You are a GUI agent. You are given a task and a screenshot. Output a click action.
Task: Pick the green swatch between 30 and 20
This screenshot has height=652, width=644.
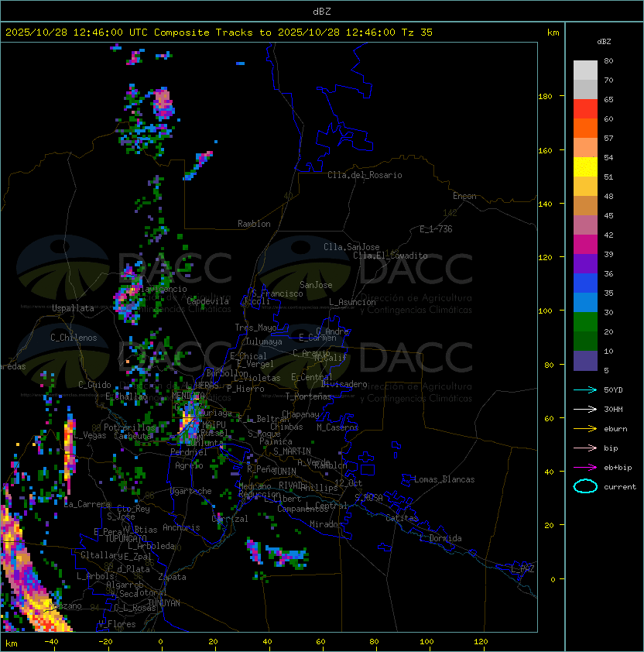[585, 322]
